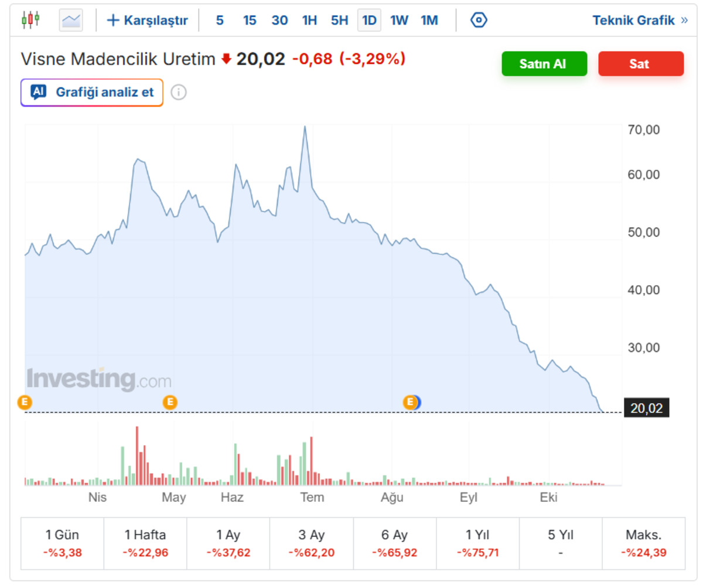This screenshot has height=588, width=703.
Task: Click the 70,00 price axis label
Action: pos(644,129)
